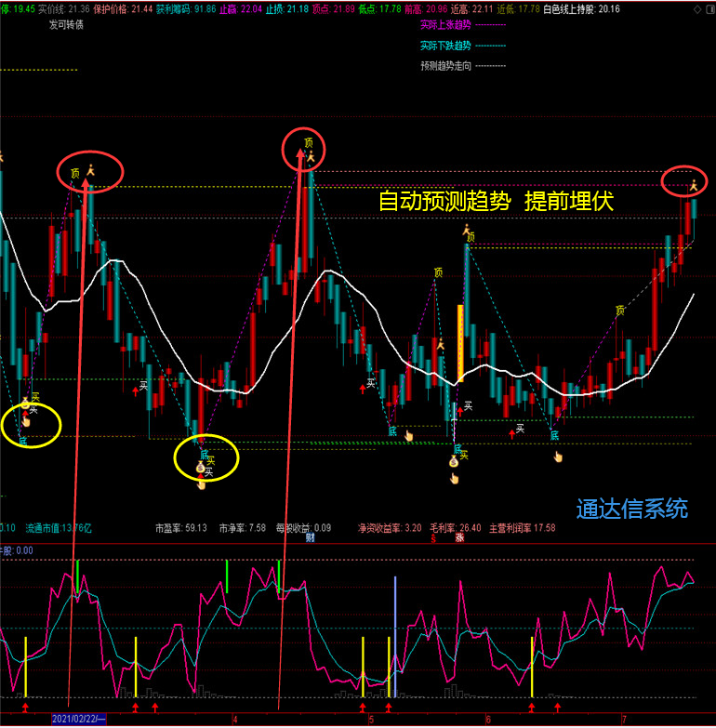Viewport: 716px width, 728px height.
Task: Click the 近高: 22.11 value
Action: coord(471,8)
